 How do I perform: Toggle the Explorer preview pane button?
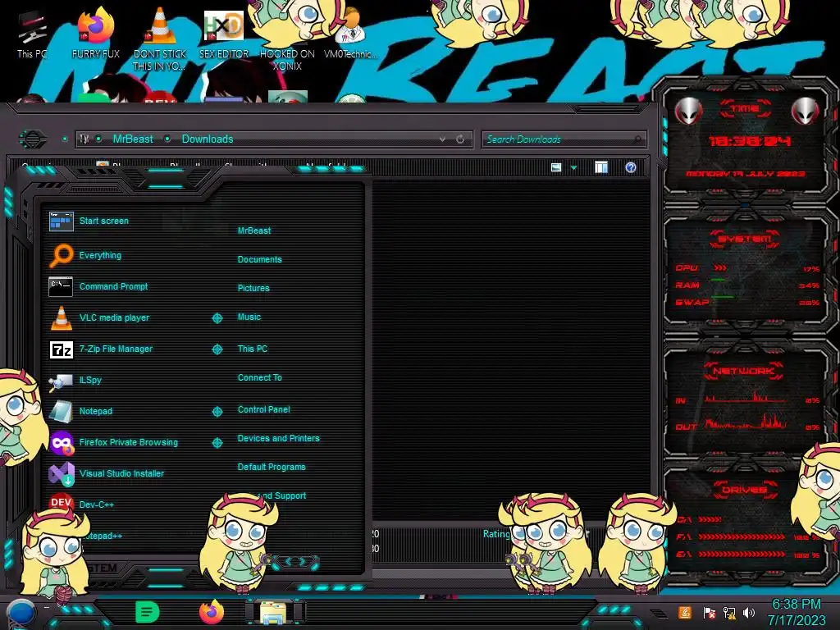601,167
